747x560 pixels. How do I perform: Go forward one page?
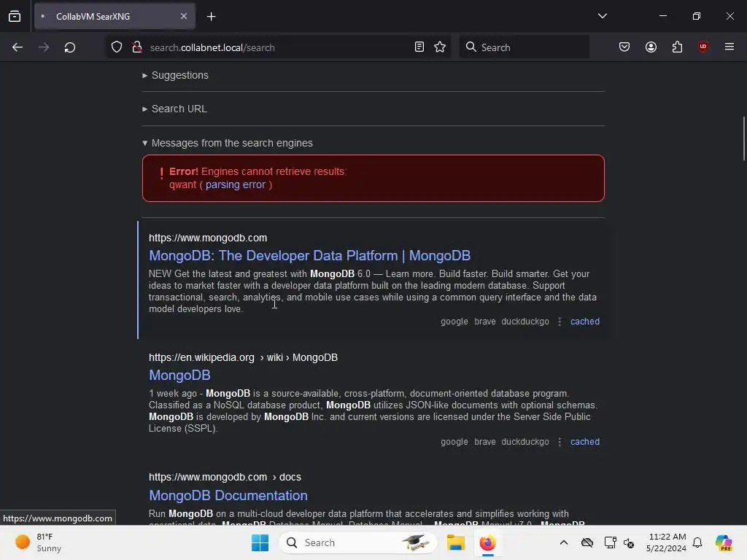coord(44,47)
